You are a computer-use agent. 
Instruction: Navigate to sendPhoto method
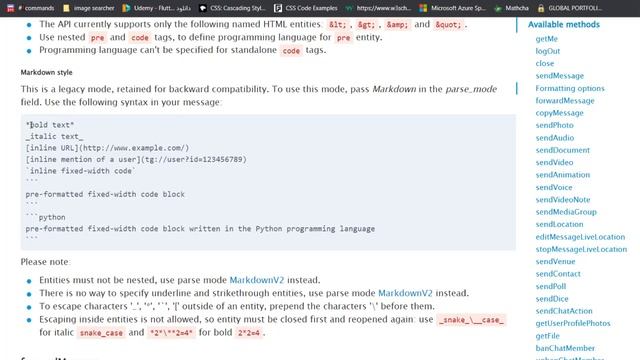pos(554,125)
